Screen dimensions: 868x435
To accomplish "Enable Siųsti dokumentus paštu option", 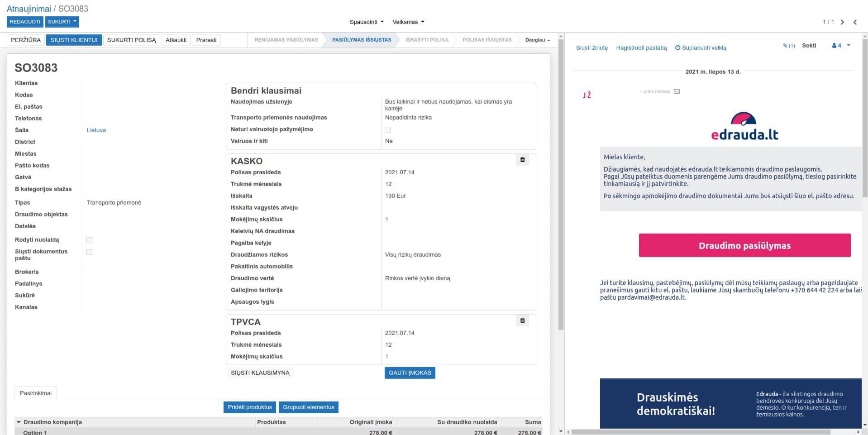I will [89, 252].
